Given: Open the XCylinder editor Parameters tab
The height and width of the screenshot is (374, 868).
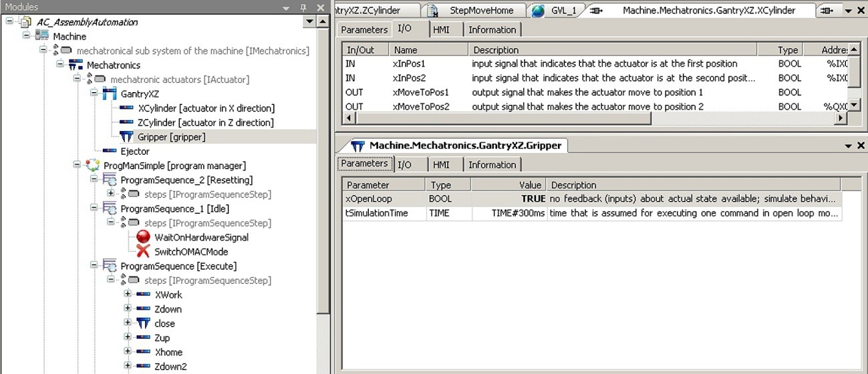Looking at the screenshot, I should (364, 29).
